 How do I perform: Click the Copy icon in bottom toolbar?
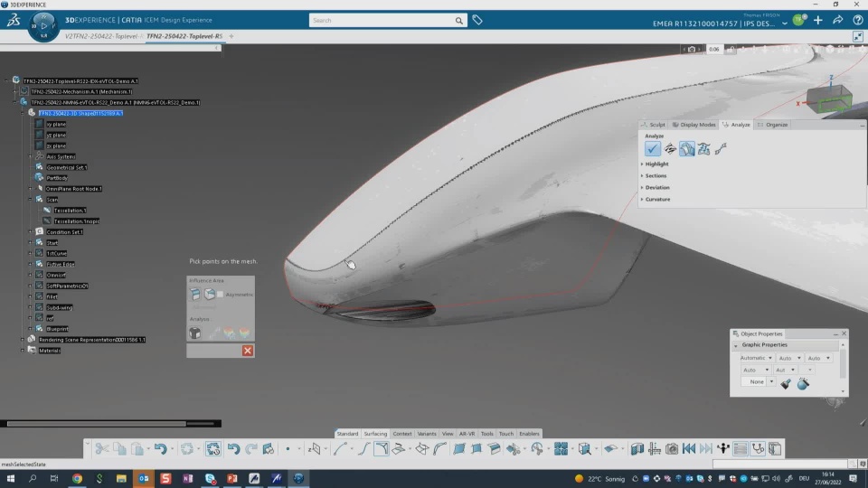(119, 449)
